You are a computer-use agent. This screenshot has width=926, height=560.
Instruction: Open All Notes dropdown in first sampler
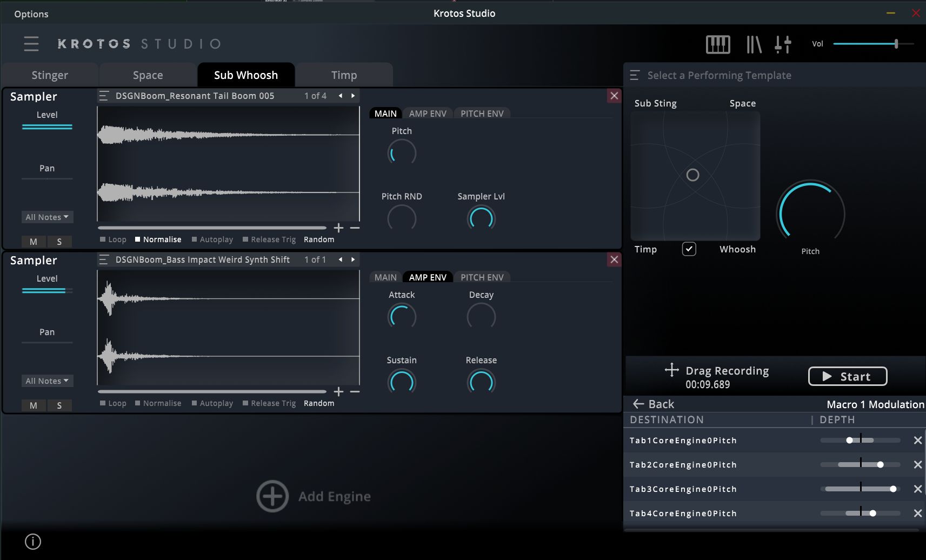coord(47,217)
